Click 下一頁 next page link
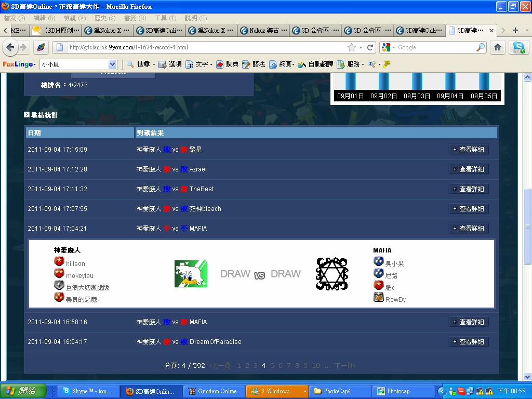The width and height of the screenshot is (532, 399). click(x=345, y=366)
